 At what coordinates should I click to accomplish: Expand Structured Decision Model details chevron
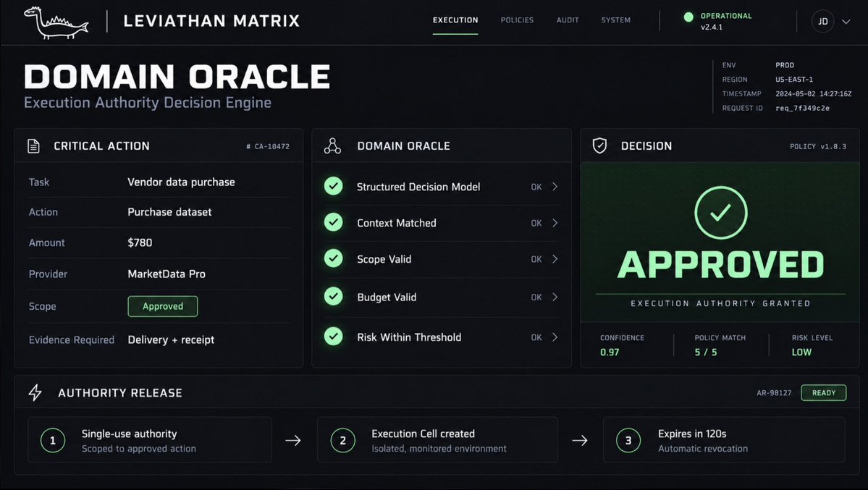[555, 187]
